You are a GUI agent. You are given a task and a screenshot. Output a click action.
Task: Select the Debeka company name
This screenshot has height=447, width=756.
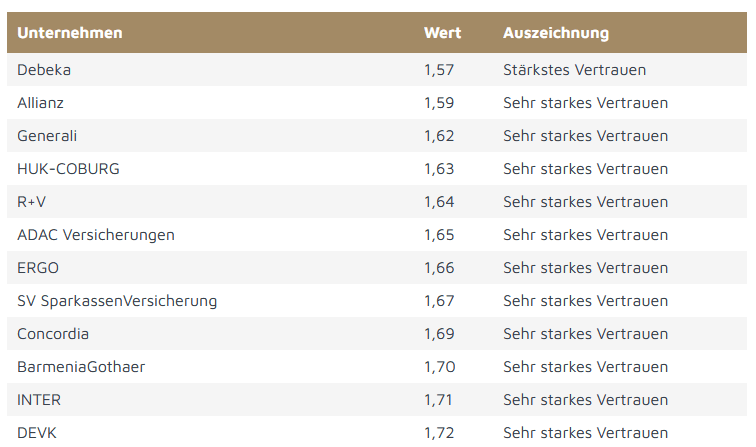[44, 70]
